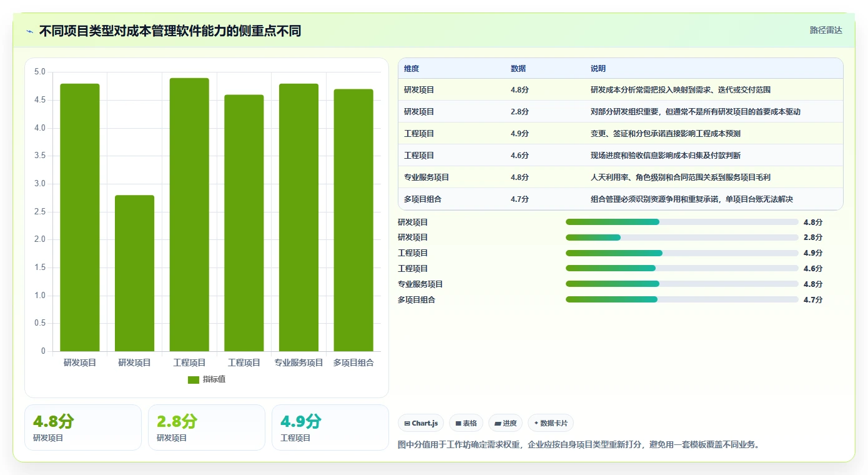This screenshot has height=475, width=868.
Task: Click the 多项目组合 label in the progress list
Action: click(417, 300)
